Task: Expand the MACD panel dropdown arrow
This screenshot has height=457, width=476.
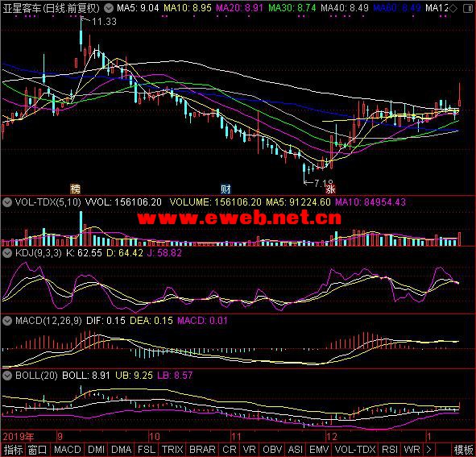Action: click(7, 321)
